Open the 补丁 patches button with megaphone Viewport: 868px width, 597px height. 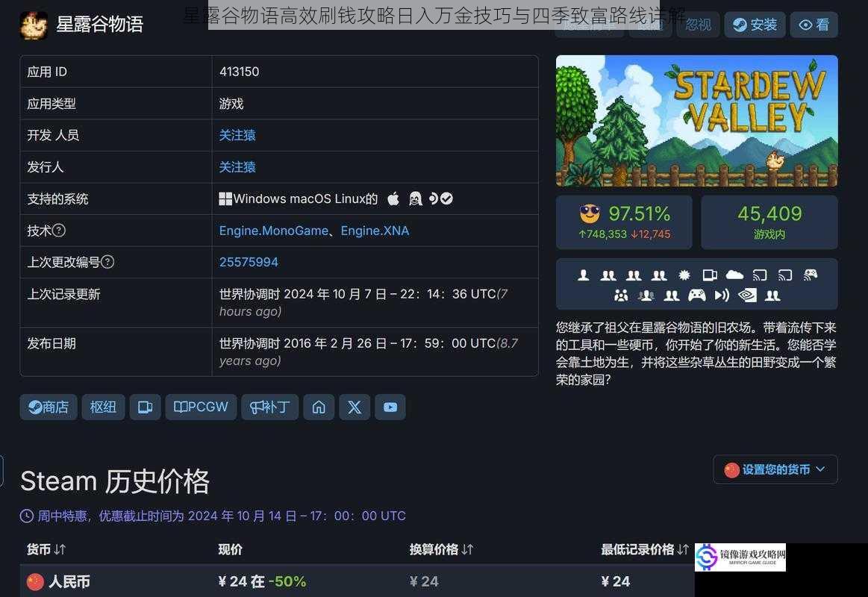[270, 407]
